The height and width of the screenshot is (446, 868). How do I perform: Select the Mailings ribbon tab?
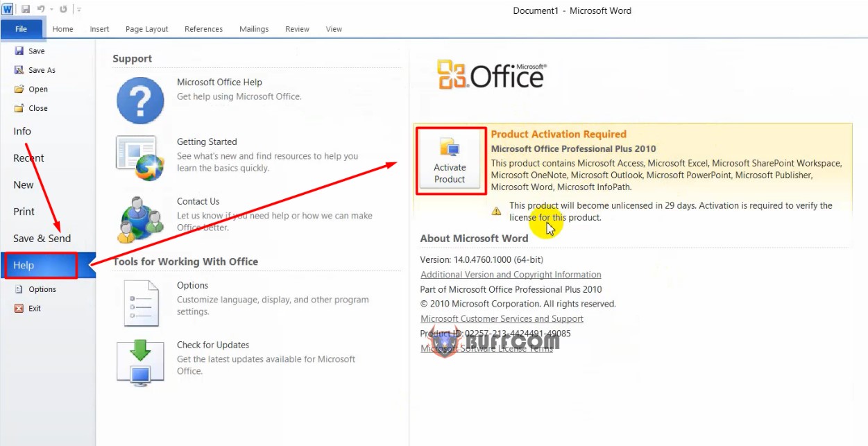point(254,29)
